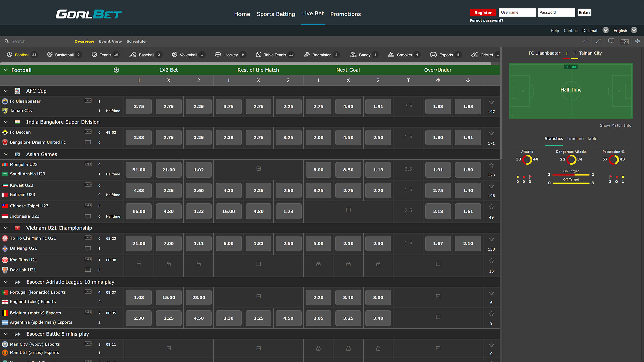Focus the Username input field
The image size is (644, 362).
pyautogui.click(x=517, y=13)
